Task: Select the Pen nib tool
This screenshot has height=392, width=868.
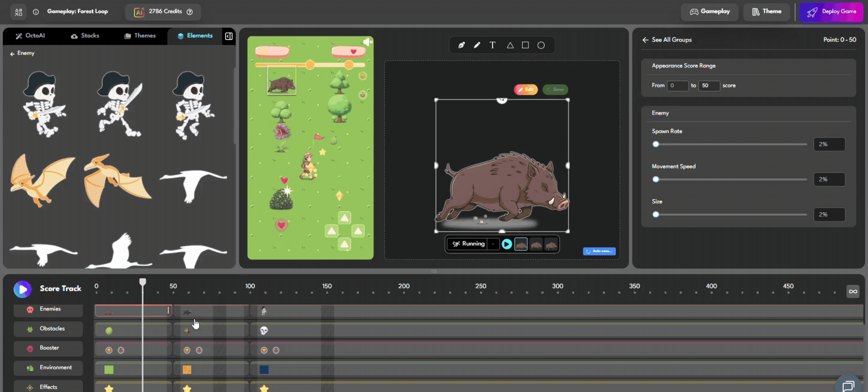Action: tap(461, 45)
